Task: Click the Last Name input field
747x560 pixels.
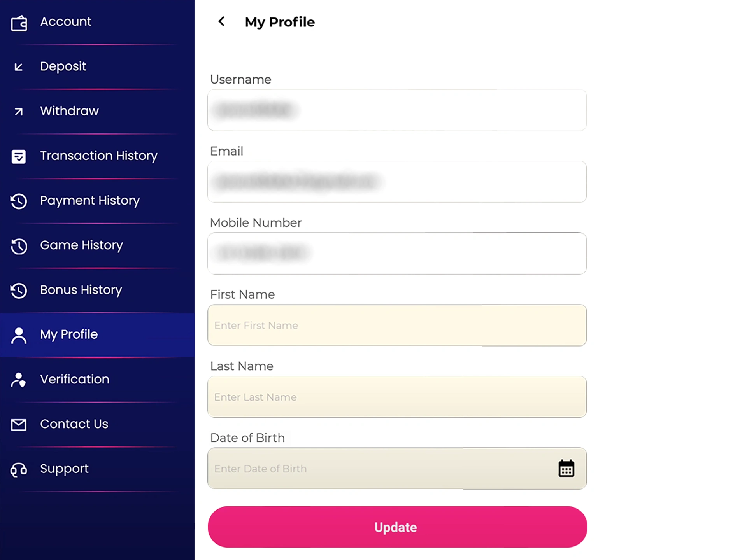Action: (x=397, y=397)
